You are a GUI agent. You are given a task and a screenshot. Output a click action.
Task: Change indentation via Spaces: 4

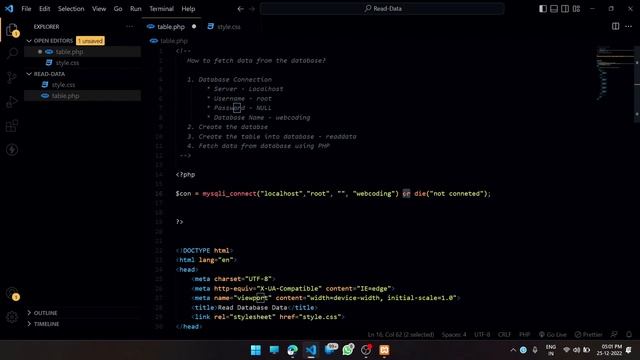[x=454, y=334]
